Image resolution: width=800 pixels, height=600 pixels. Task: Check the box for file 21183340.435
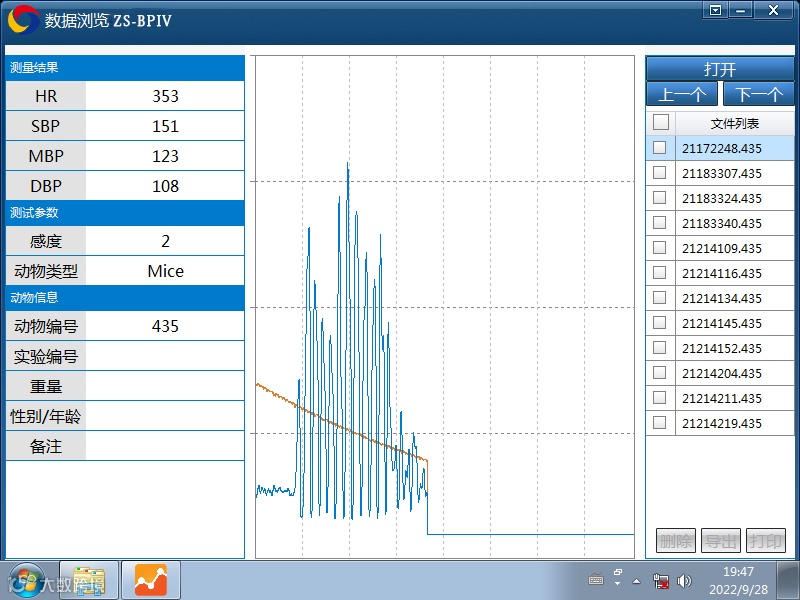pos(660,222)
